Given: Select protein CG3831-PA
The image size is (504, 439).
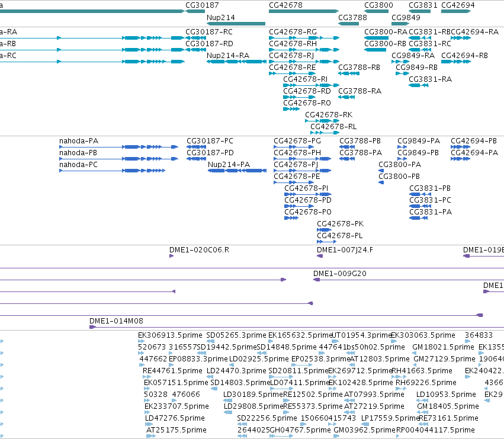Looking at the screenshot, I should click(x=431, y=212).
